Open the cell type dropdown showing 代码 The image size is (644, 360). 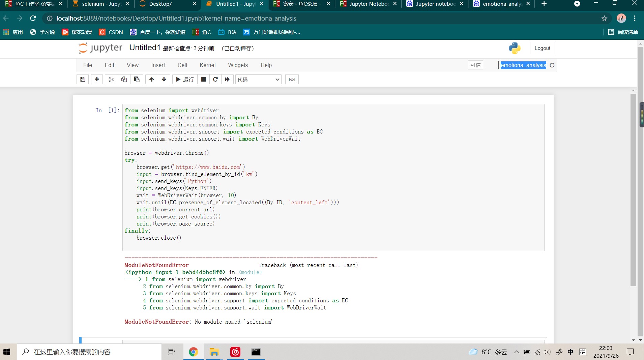pos(258,80)
